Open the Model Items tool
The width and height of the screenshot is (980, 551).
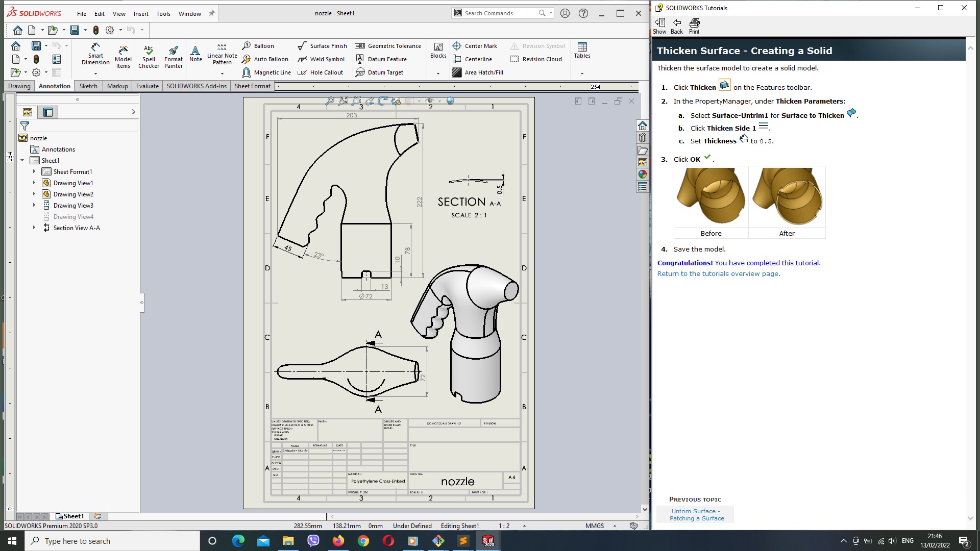coord(123,57)
